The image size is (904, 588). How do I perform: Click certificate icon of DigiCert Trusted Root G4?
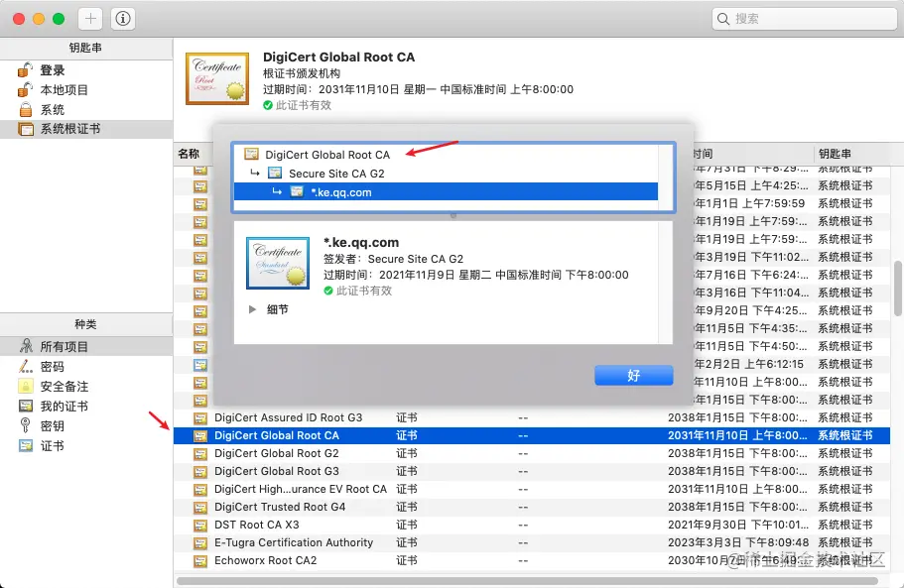[x=200, y=508]
